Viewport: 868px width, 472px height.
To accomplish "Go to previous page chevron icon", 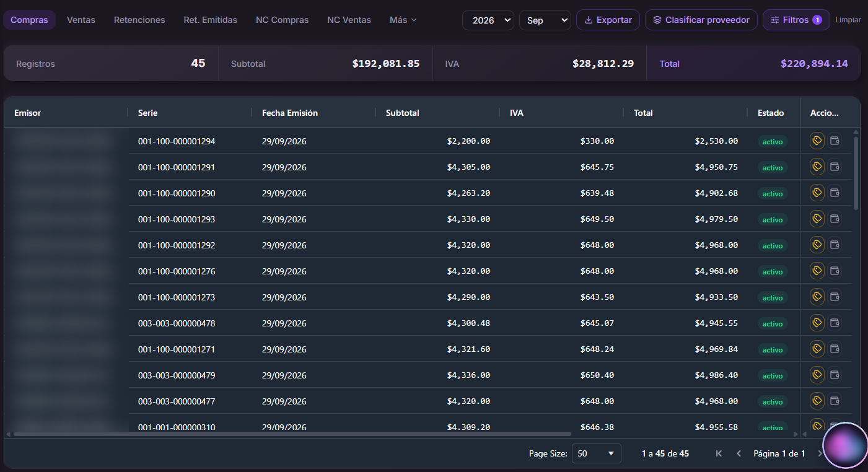I will (739, 453).
